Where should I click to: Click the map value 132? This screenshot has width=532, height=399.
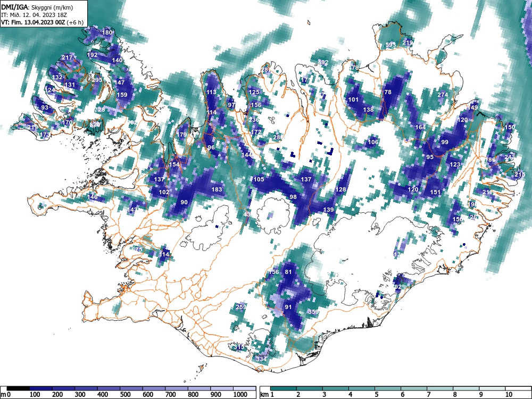(57, 77)
